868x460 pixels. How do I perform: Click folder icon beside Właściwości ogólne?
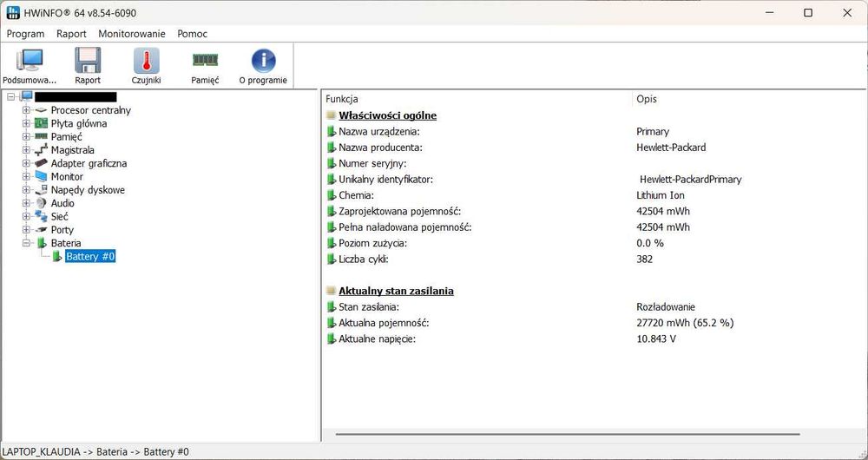tap(331, 115)
